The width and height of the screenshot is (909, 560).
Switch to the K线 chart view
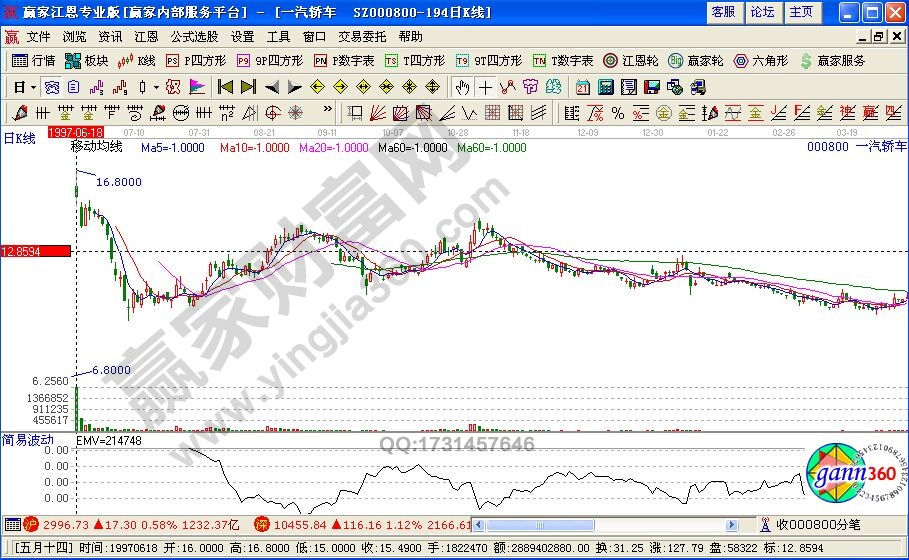(x=138, y=61)
